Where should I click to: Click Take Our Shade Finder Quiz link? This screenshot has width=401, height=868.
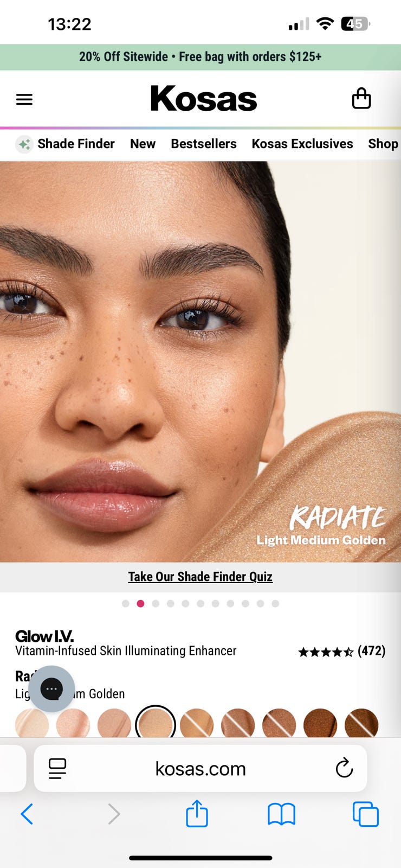(x=200, y=577)
